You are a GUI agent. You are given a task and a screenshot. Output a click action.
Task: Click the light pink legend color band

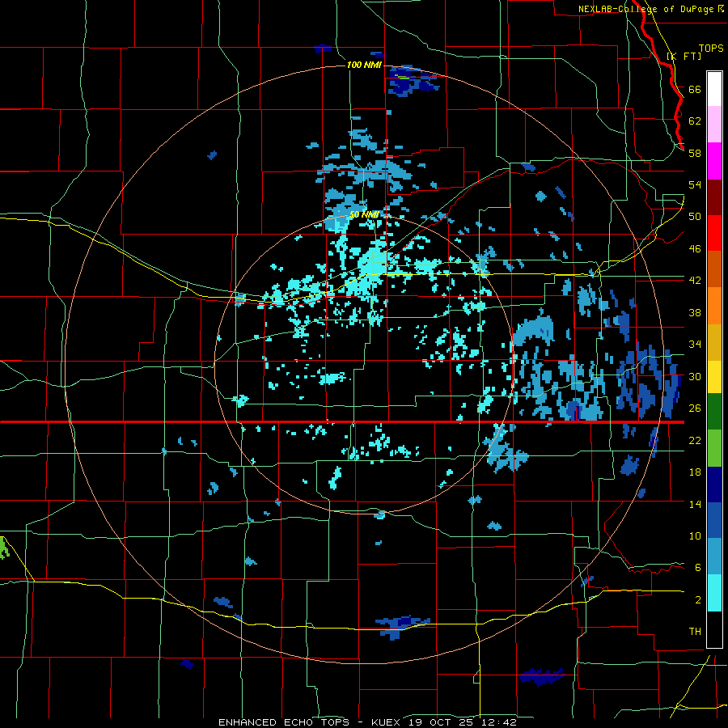click(x=714, y=125)
